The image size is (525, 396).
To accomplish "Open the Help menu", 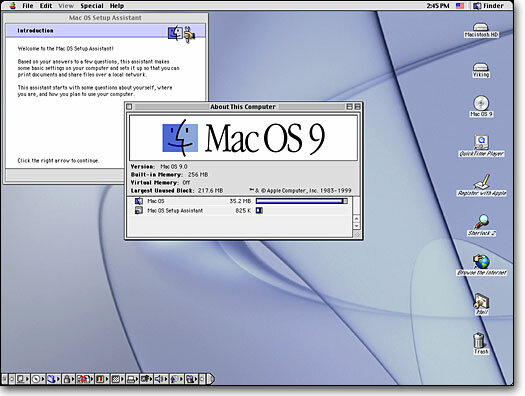I will pyautogui.click(x=117, y=6).
